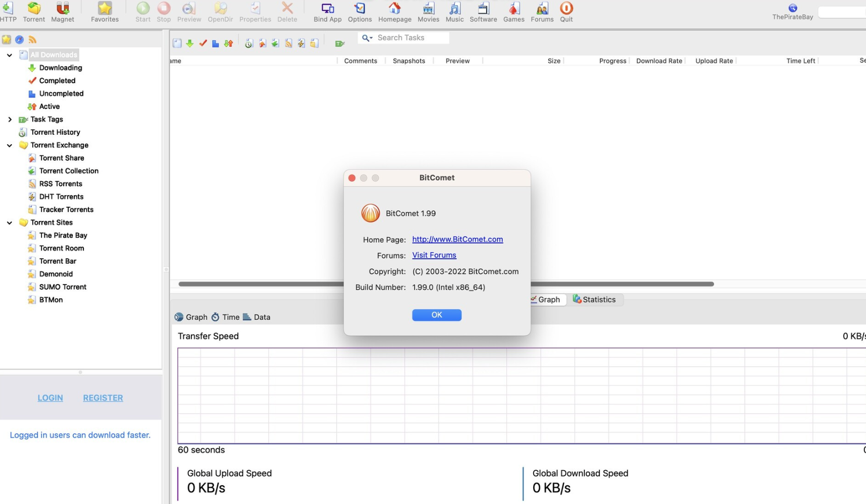The height and width of the screenshot is (504, 866).
Task: Expand the Task Tags tree node
Action: pyautogui.click(x=10, y=120)
